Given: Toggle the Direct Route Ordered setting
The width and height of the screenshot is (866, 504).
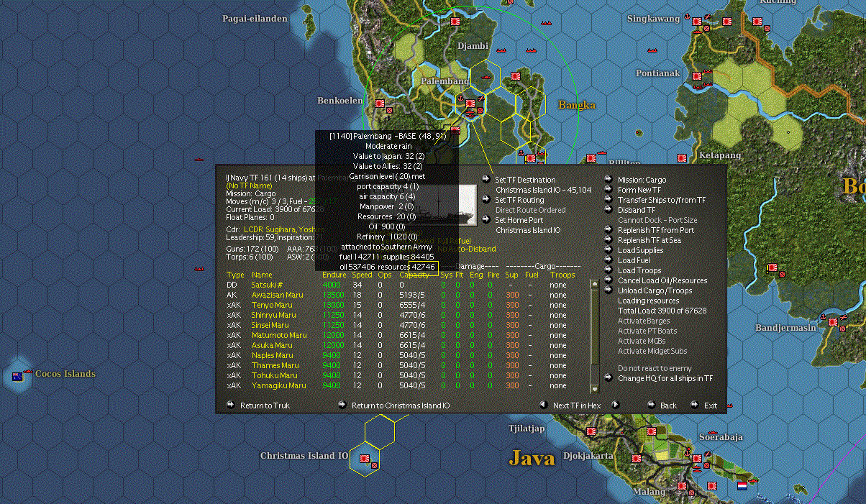Looking at the screenshot, I should pyautogui.click(x=530, y=210).
